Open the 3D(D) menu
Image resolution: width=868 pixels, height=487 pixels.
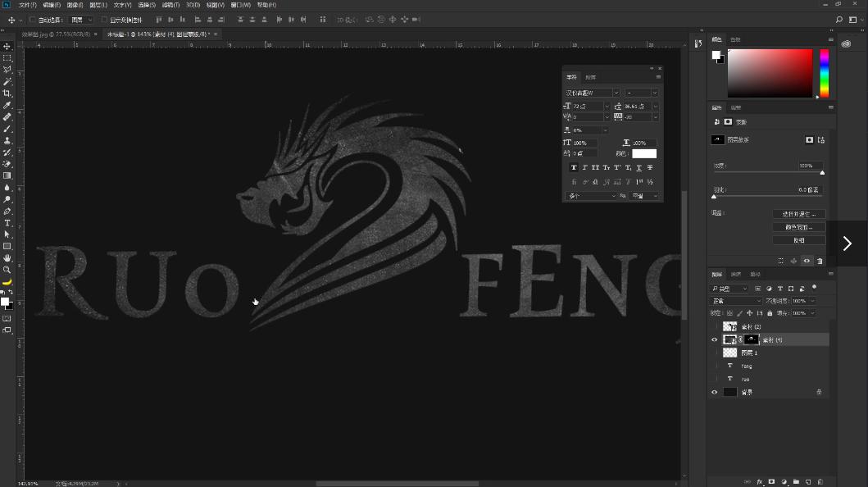[193, 5]
